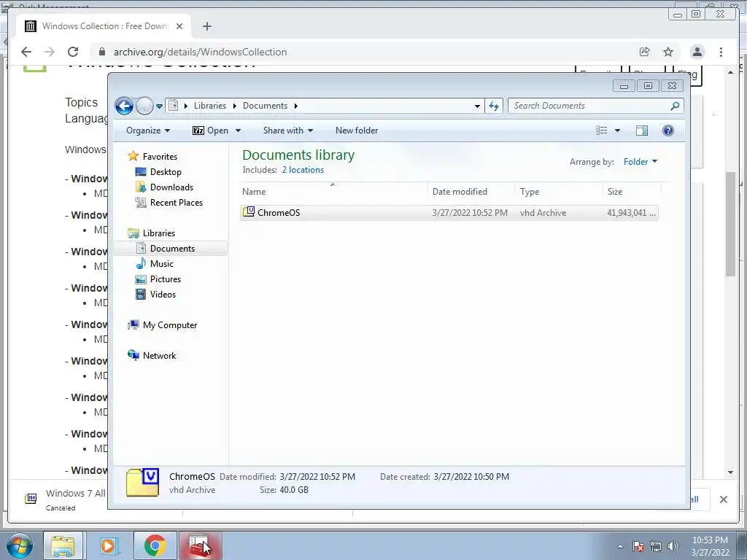
Task: Click Windows 7 ISO download item
Action: [x=66, y=499]
